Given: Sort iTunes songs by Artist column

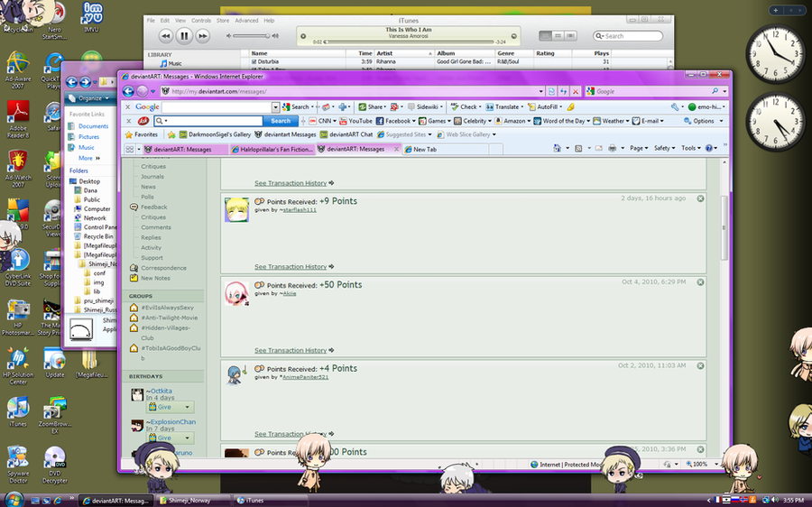Looking at the screenshot, I should coord(404,53).
